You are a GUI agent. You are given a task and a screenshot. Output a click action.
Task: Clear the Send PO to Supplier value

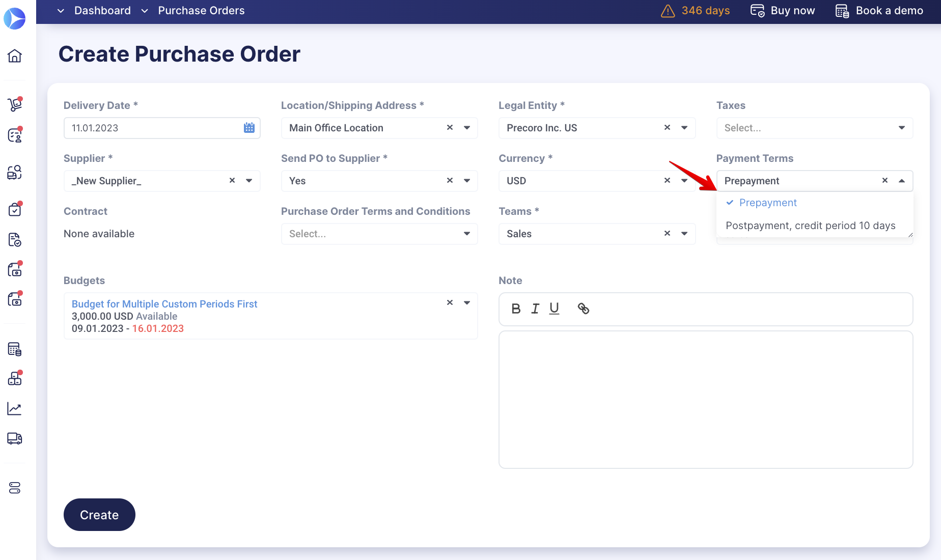coord(450,180)
